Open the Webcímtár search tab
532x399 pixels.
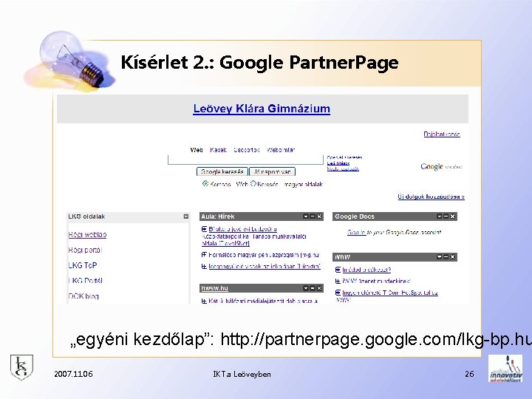click(x=281, y=149)
